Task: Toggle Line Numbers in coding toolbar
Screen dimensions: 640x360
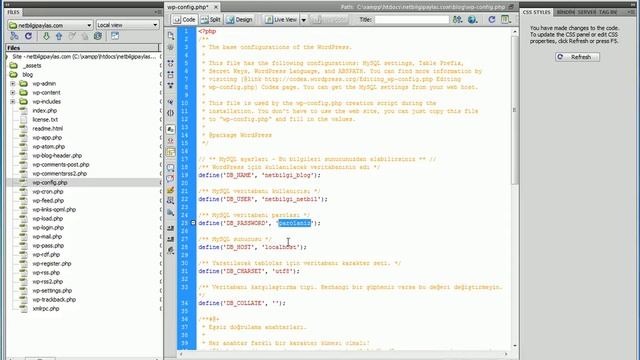Action: point(171,129)
